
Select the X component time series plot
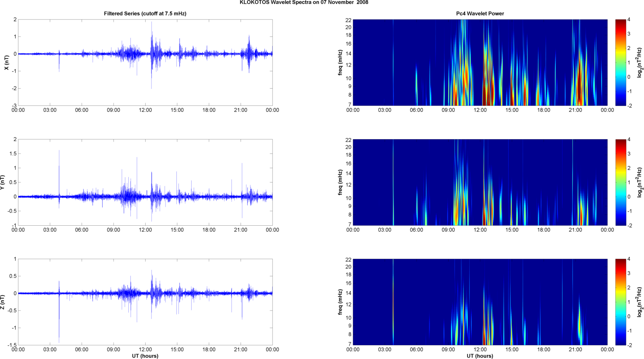pos(145,62)
